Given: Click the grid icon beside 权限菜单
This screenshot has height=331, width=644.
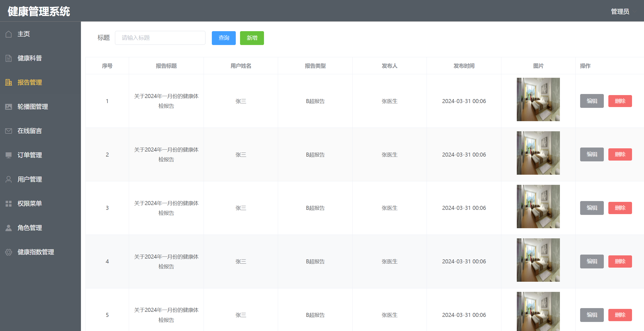Looking at the screenshot, I should (9, 204).
